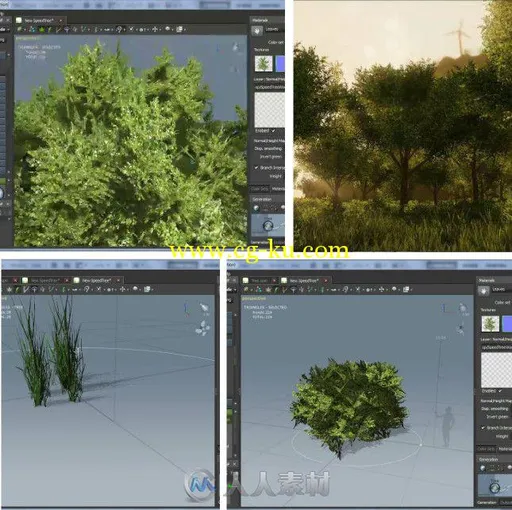Click the perspective label in bush viewport

(254, 299)
